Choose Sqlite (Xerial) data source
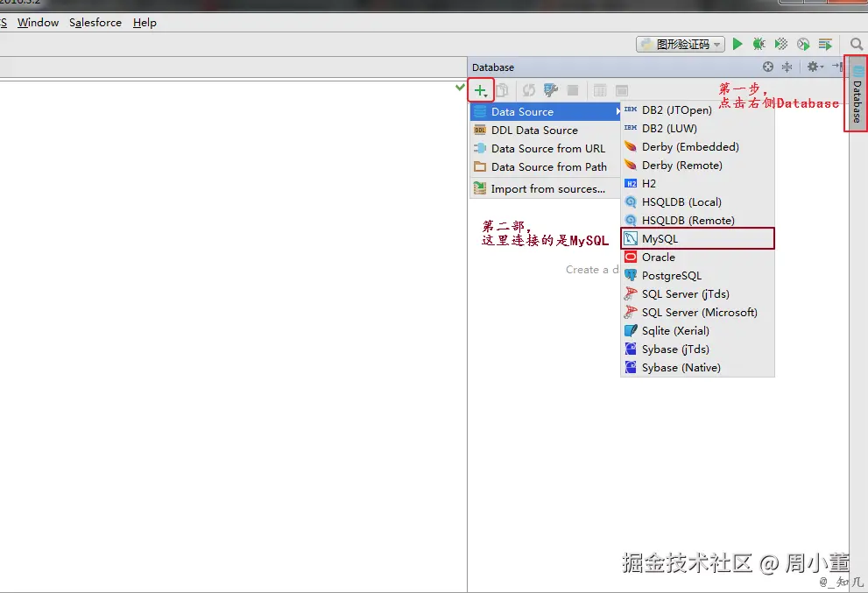Screen dimensions: 868x593 pyautogui.click(x=697, y=330)
